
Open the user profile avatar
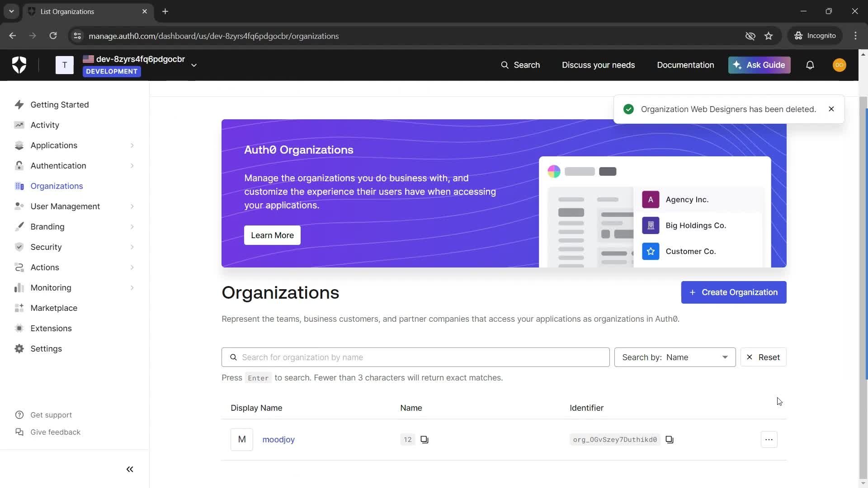(x=839, y=65)
